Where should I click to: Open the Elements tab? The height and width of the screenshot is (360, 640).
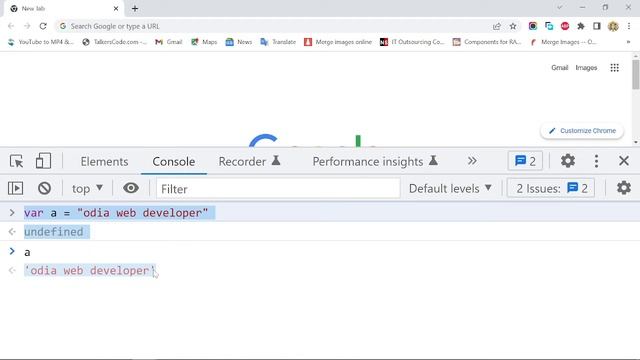click(x=104, y=161)
